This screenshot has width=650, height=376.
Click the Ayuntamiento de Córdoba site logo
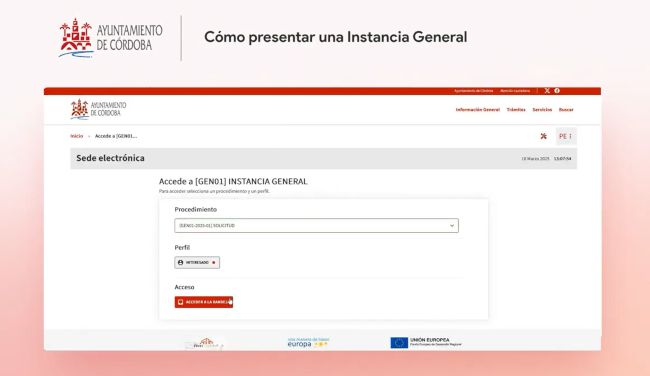click(x=99, y=109)
